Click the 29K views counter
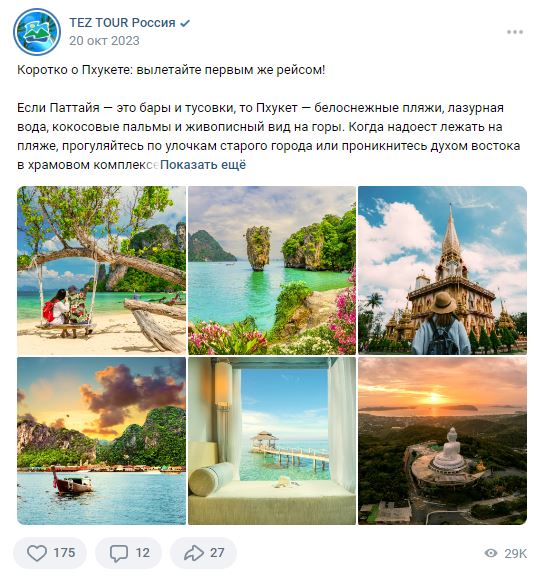542x578 pixels. tap(515, 553)
